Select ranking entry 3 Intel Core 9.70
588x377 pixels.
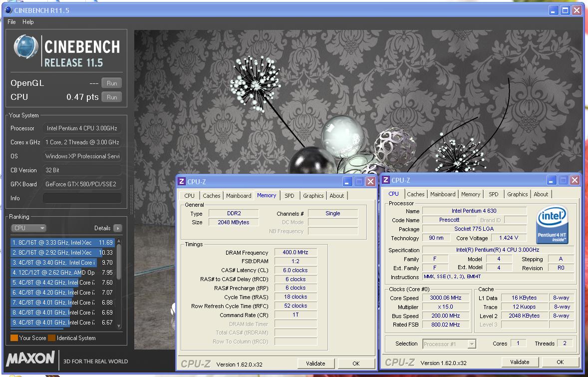point(62,263)
